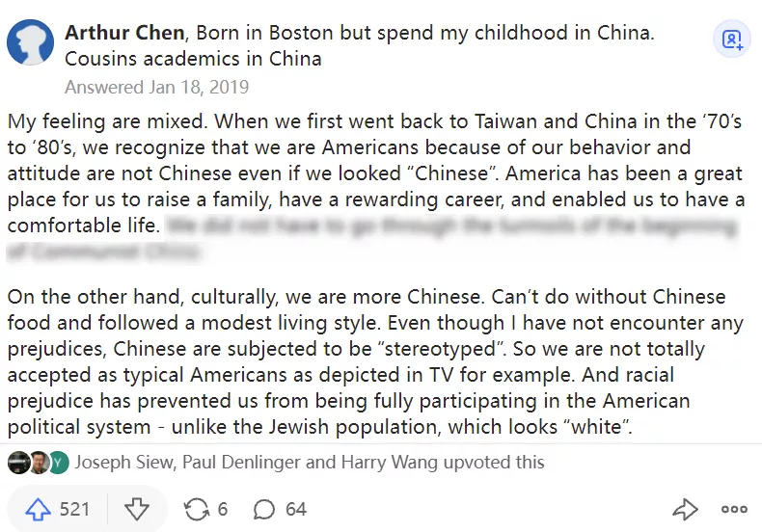Click the first dark upvoter avatar

(18, 463)
